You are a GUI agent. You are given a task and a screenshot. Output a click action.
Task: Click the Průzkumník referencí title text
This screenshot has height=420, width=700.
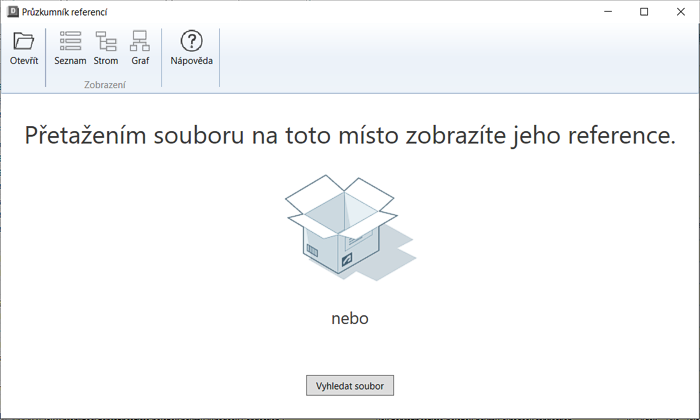click(65, 12)
